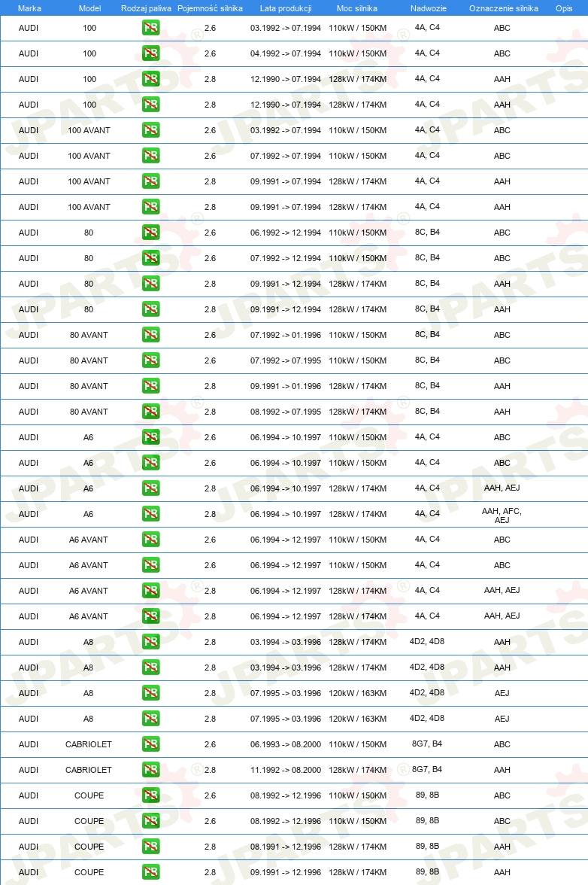
Task: Select the date cell 09.1991 -> 12.1996
Action: (x=286, y=872)
